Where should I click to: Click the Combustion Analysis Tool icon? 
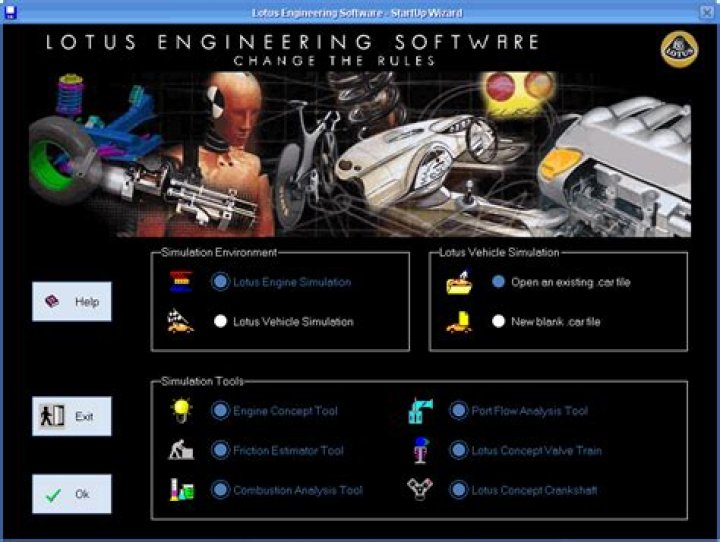click(x=181, y=490)
